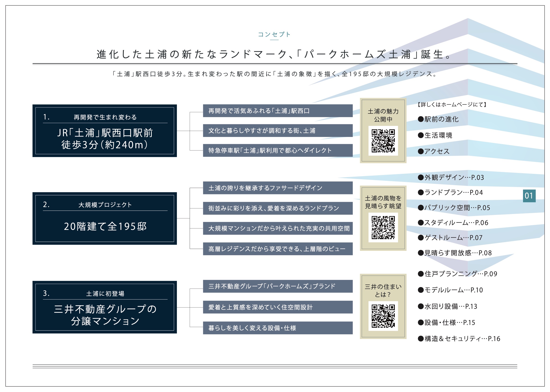
Task: Open ゲストルーム…P.07 entry
Action: coord(450,238)
